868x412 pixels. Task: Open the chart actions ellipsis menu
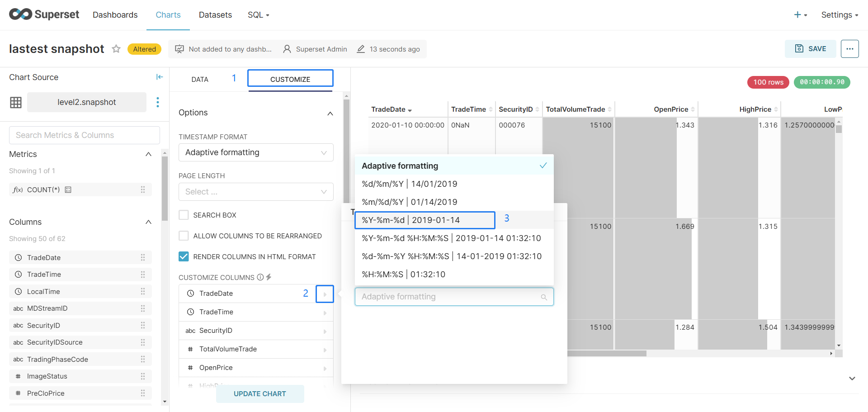pyautogui.click(x=849, y=49)
